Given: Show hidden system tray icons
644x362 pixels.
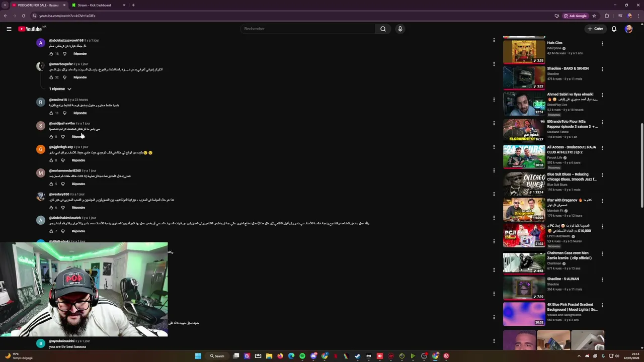Looking at the screenshot, I should pyautogui.click(x=579, y=356).
